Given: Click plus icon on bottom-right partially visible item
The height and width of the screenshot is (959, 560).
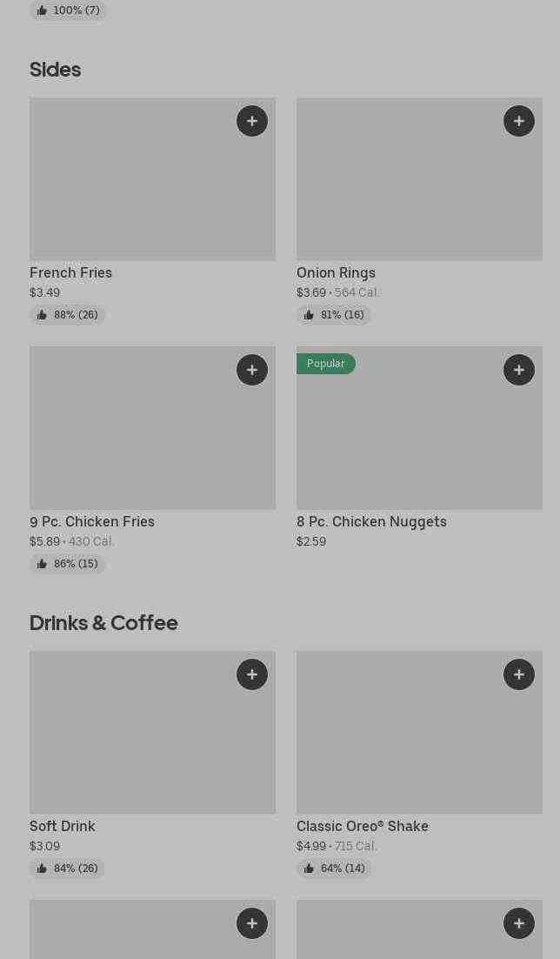Looking at the screenshot, I should click(519, 923).
